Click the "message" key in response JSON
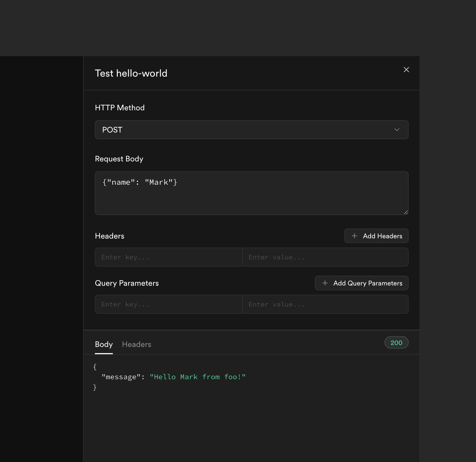The width and height of the screenshot is (476, 462). pos(121,377)
